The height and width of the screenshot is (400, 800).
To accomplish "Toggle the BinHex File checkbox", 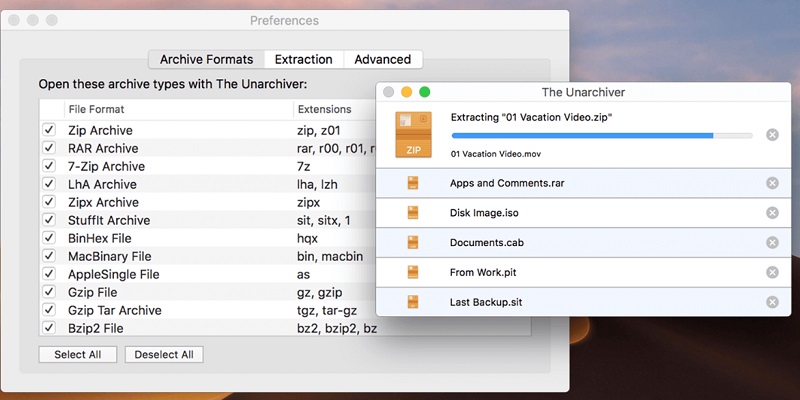I will 49,238.
